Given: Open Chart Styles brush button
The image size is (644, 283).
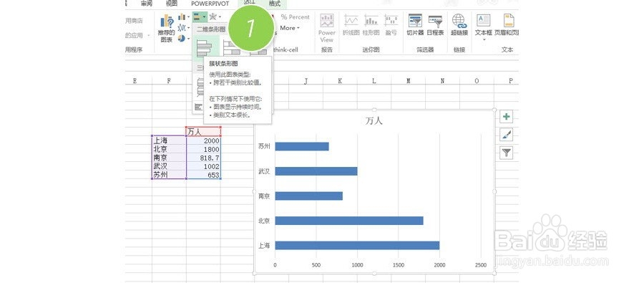Looking at the screenshot, I should (x=507, y=135).
